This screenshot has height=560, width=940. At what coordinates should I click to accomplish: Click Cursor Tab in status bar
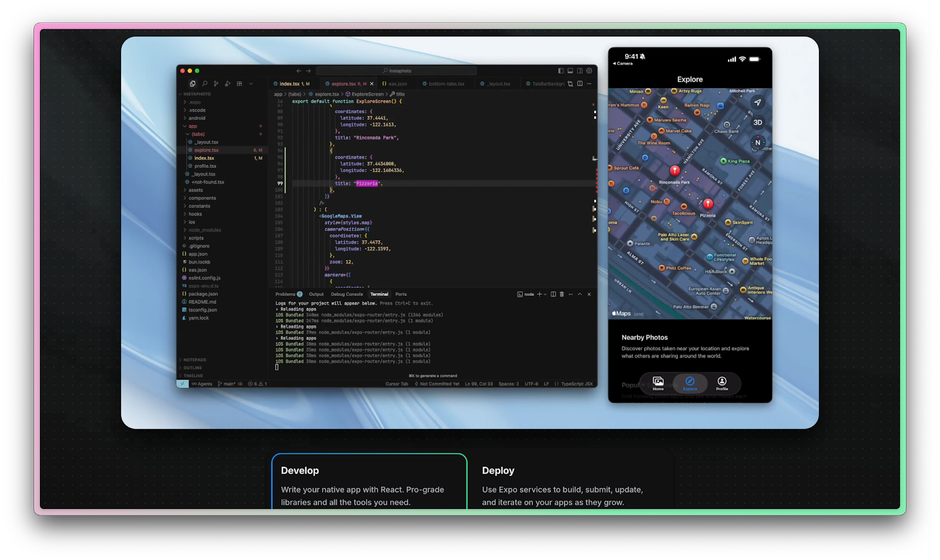click(x=397, y=384)
